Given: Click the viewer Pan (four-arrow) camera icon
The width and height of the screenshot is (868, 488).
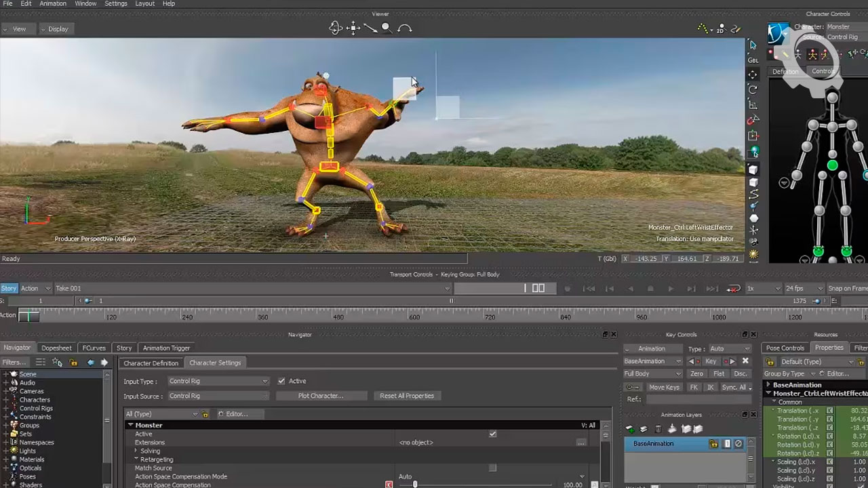Looking at the screenshot, I should click(353, 28).
